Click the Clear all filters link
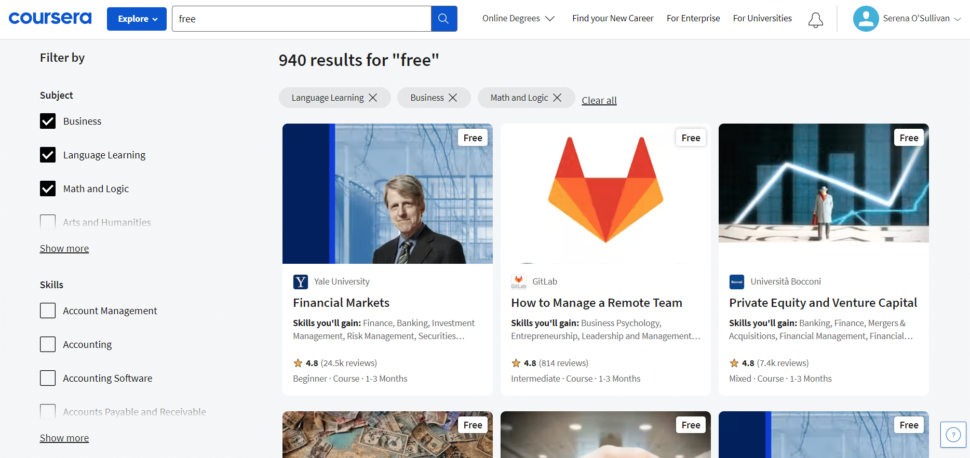 pyautogui.click(x=599, y=100)
